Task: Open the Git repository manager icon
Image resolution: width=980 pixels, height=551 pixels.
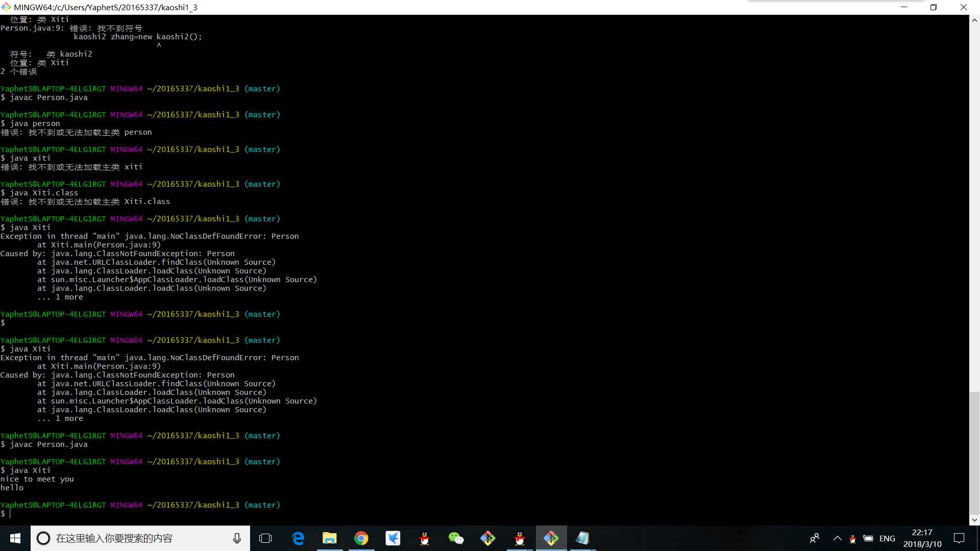Action: coord(552,538)
